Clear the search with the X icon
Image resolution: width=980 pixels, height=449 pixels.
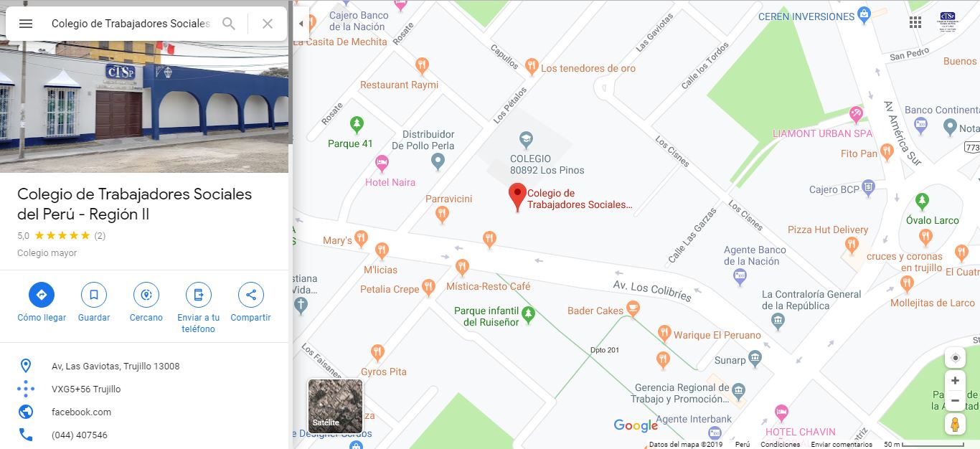tap(268, 24)
